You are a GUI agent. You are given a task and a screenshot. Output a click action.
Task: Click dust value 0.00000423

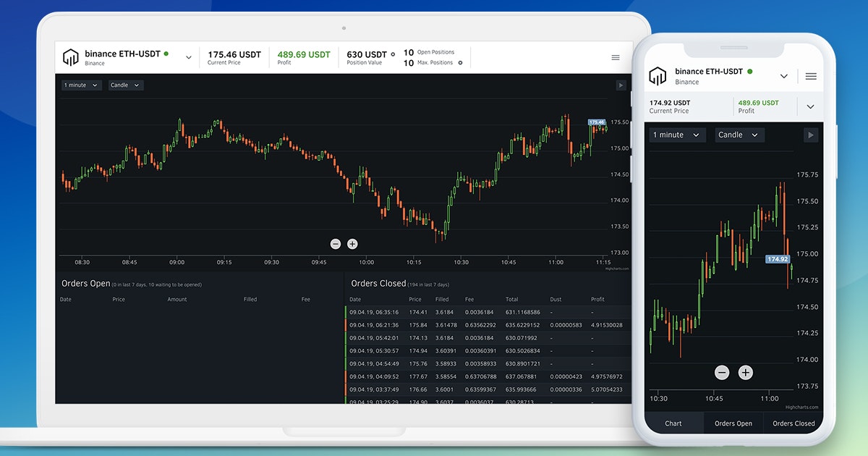[566, 376]
